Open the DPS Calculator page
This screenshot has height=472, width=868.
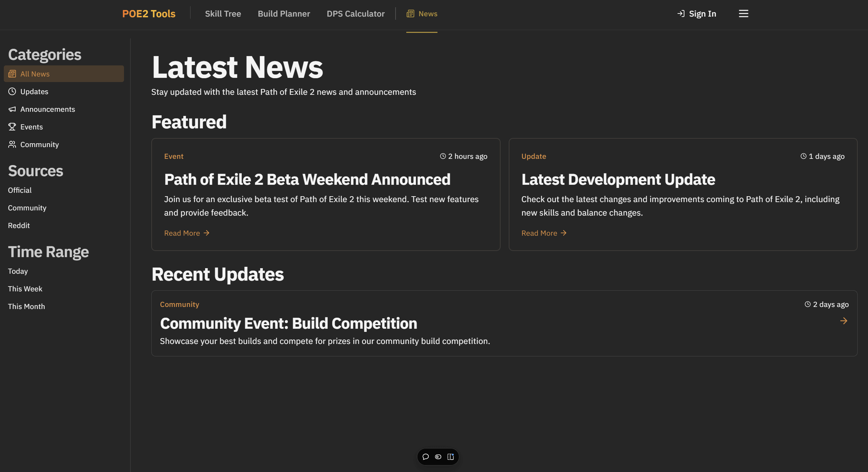356,13
